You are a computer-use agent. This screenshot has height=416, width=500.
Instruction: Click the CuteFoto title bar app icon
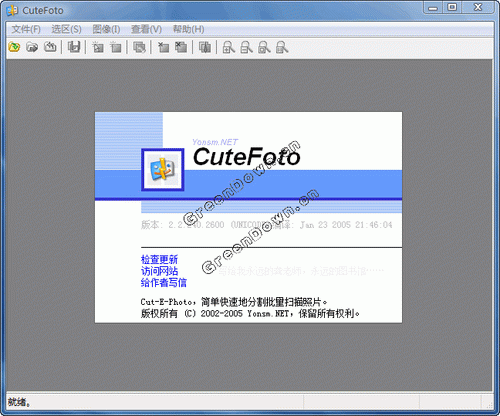12,11
